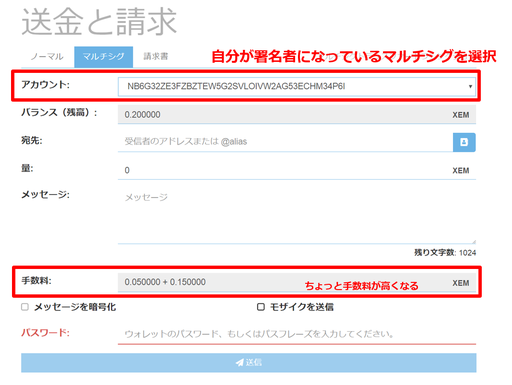Click the 宛先 recipient address field
This screenshot has width=512, height=385.
(x=285, y=142)
